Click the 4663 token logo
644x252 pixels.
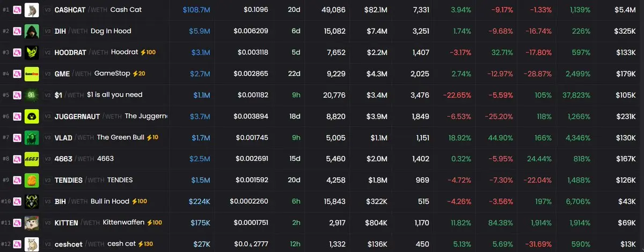[32, 159]
